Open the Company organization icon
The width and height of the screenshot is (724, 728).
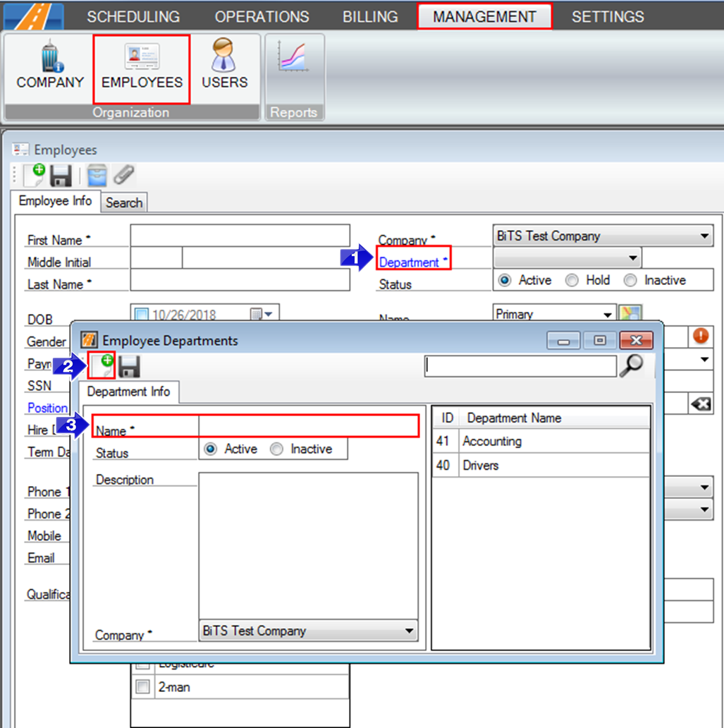[x=50, y=65]
